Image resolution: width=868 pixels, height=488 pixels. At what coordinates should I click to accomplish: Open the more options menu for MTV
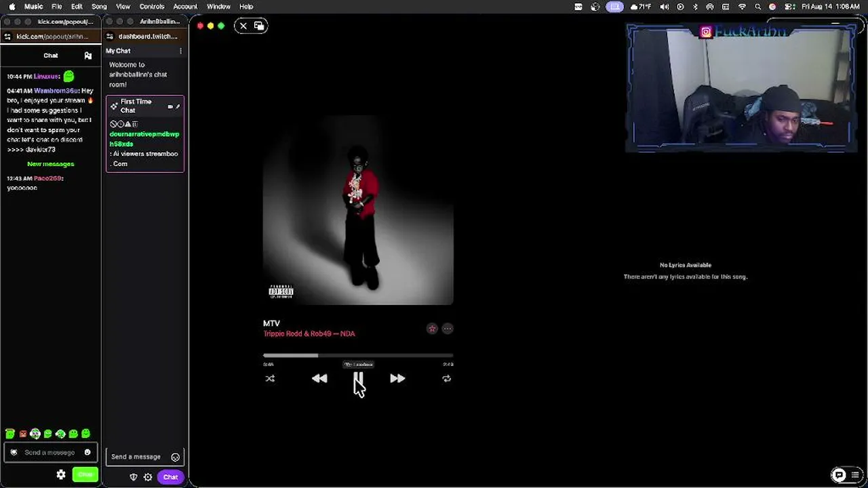point(448,329)
